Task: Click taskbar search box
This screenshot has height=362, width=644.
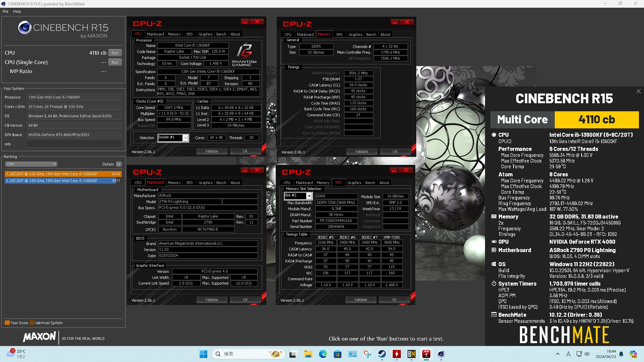Action: (249, 354)
